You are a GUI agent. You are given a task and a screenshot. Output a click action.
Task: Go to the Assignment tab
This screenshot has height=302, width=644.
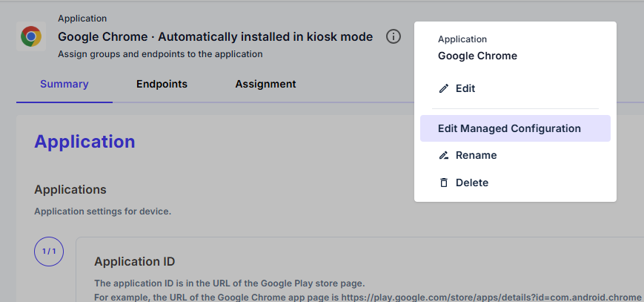(x=265, y=84)
